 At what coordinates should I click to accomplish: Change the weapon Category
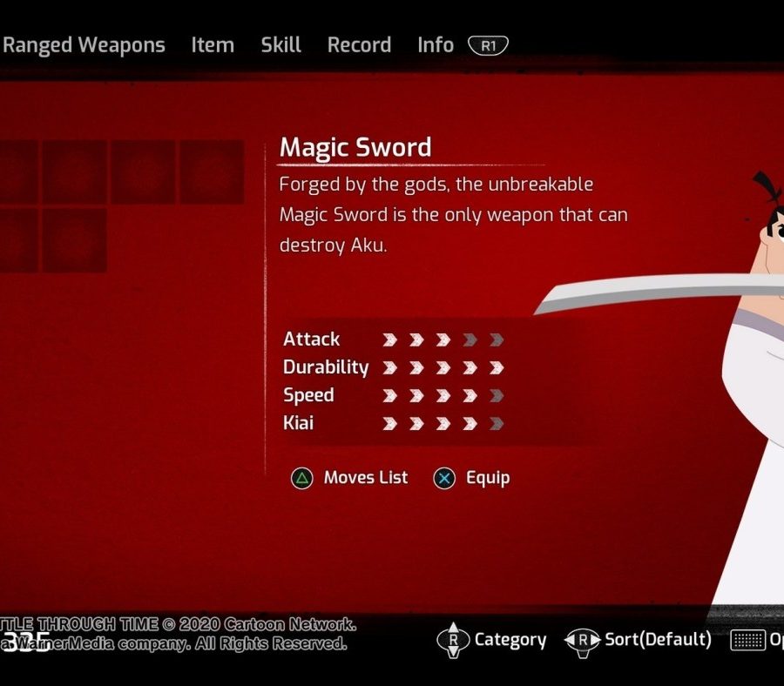(510, 640)
